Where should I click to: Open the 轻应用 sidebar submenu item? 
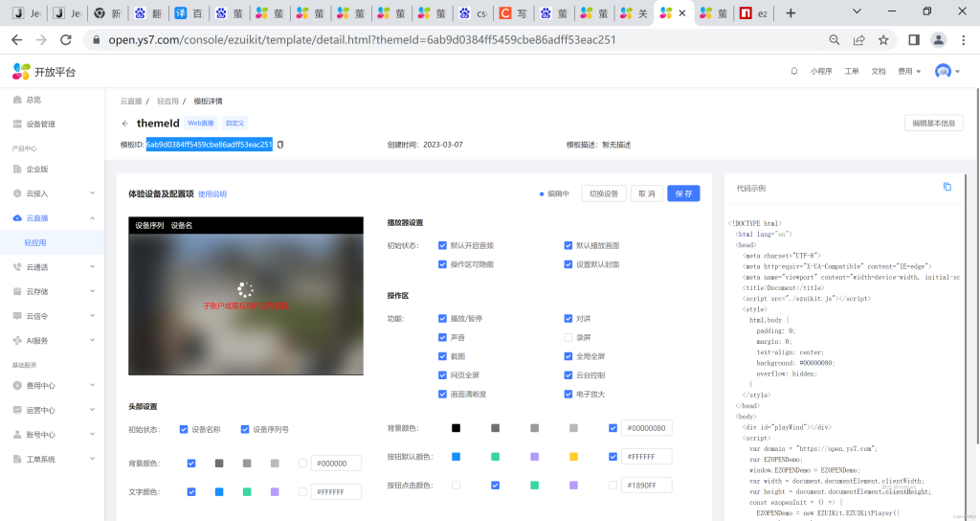(x=53, y=242)
